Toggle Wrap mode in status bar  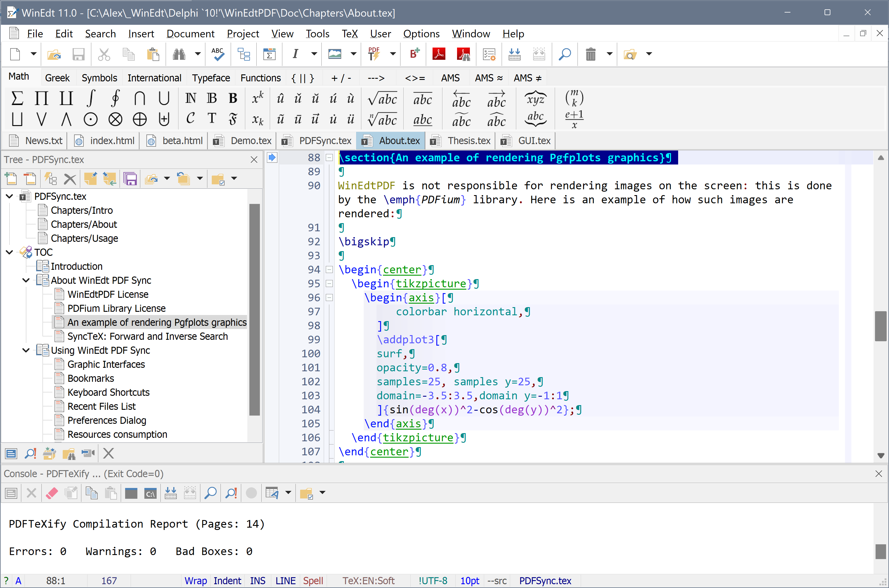tap(195, 580)
